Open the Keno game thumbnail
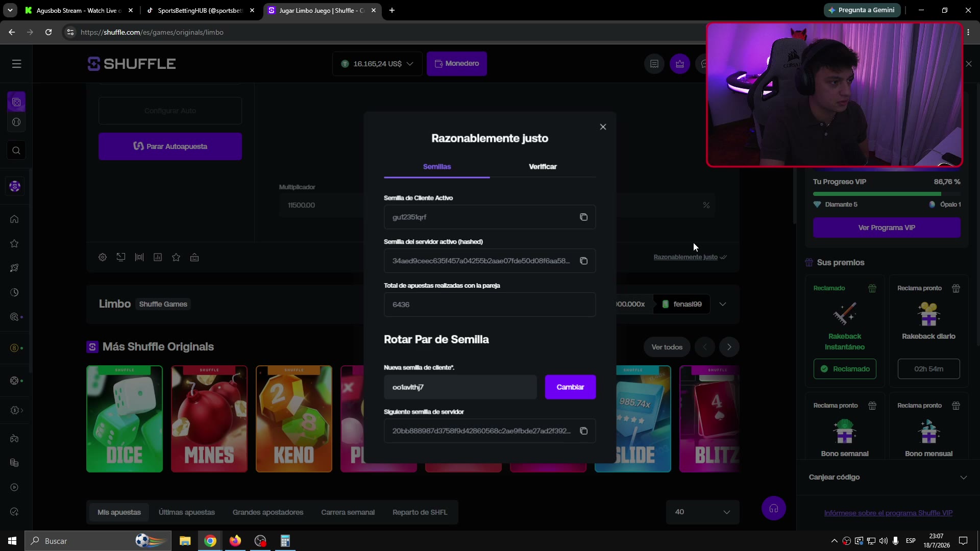Image resolution: width=980 pixels, height=551 pixels. 294,419
